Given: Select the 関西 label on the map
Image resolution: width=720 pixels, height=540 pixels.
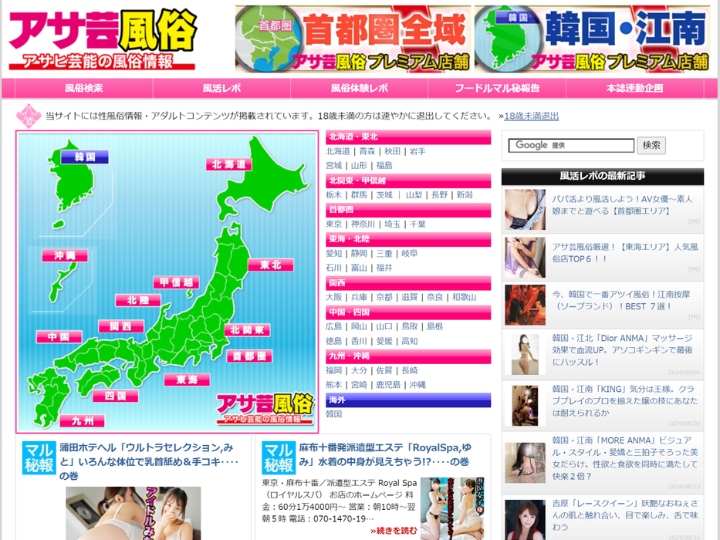Looking at the screenshot, I should pos(121,326).
